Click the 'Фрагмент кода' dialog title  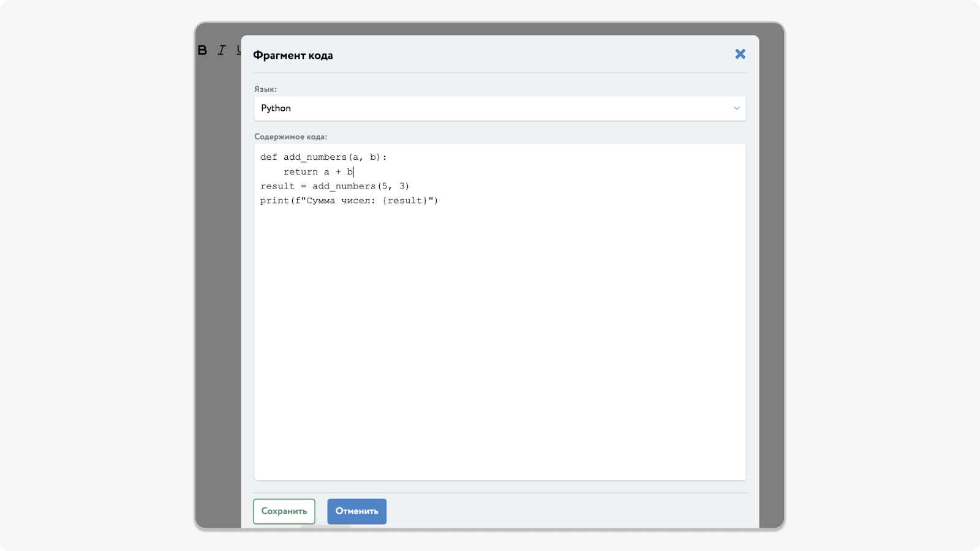point(293,55)
